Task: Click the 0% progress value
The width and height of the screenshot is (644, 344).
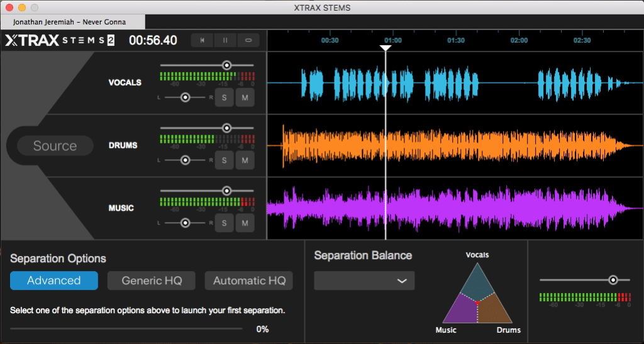Action: coord(262,330)
